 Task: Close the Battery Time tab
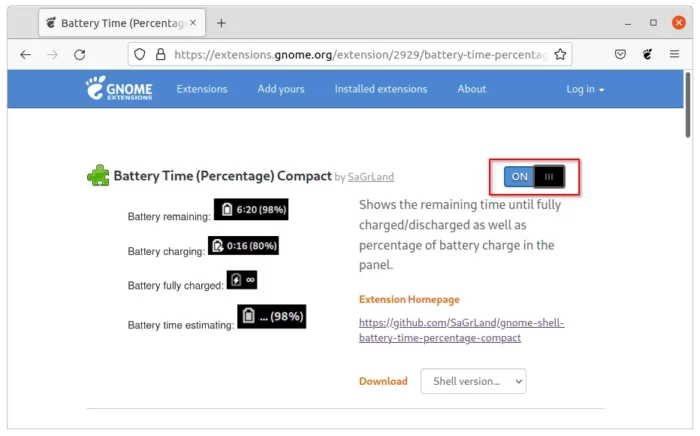point(193,22)
